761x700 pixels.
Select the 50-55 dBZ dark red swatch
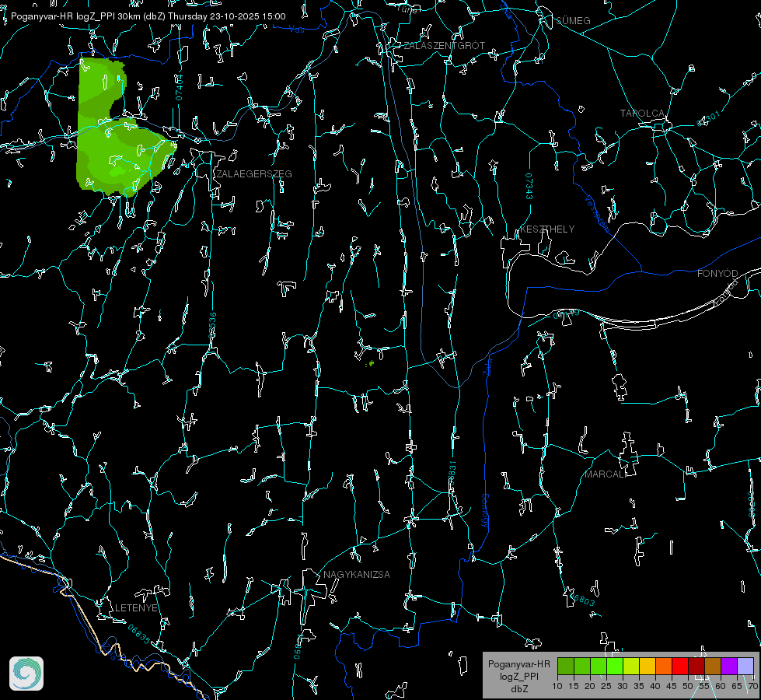tap(696, 666)
